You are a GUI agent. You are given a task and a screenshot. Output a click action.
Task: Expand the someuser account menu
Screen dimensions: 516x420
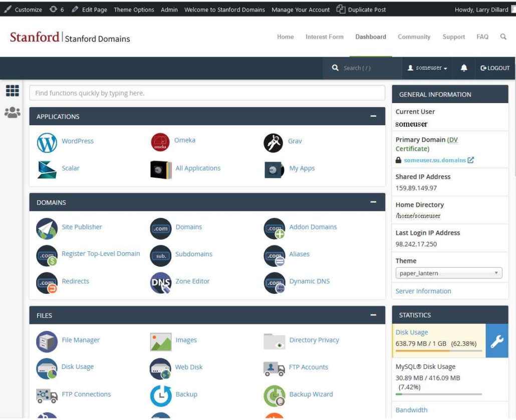(427, 68)
